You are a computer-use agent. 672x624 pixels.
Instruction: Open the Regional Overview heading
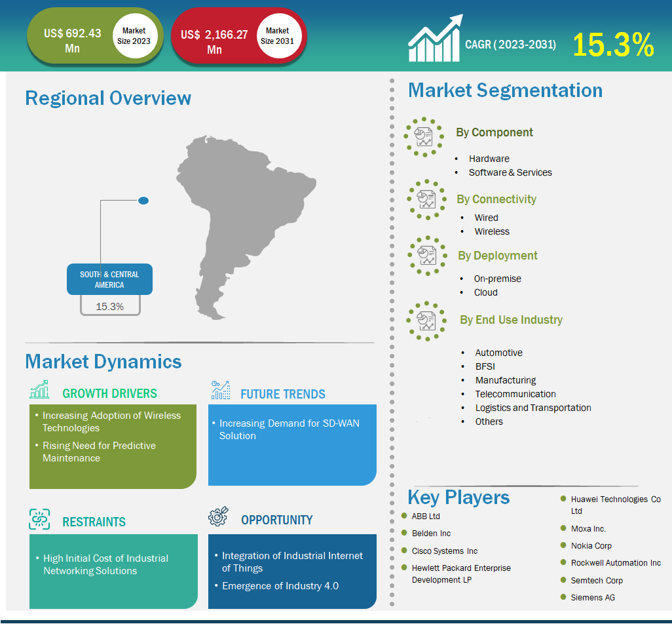click(108, 98)
